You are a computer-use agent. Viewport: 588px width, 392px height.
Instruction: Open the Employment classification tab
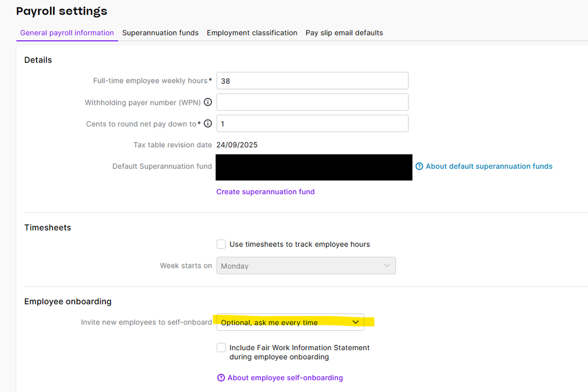252,33
